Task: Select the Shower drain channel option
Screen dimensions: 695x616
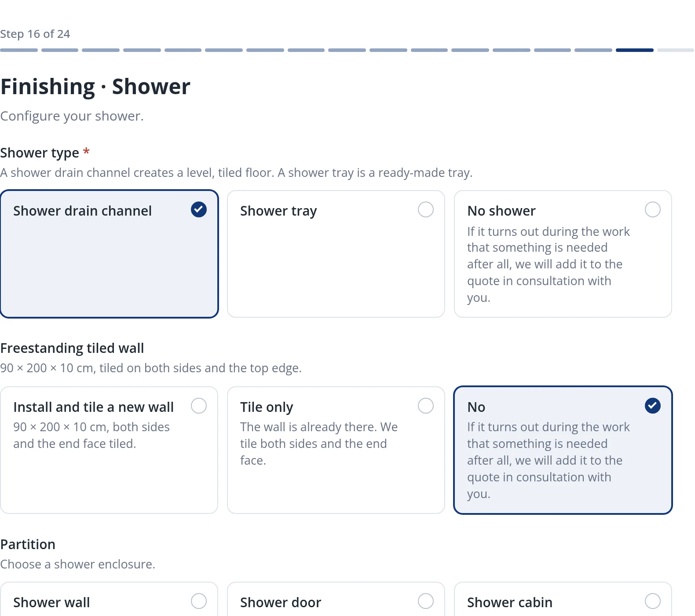Action: point(110,254)
